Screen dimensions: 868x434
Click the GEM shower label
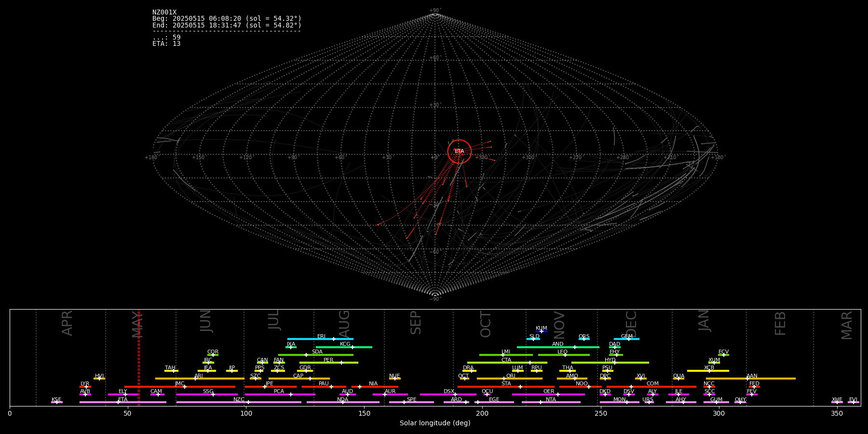coord(627,337)
